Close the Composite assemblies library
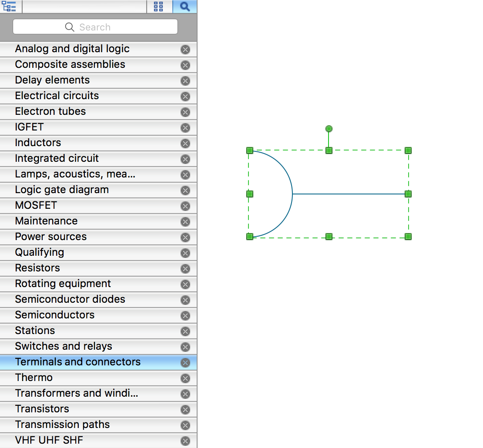The height and width of the screenshot is (448, 483). tap(185, 65)
